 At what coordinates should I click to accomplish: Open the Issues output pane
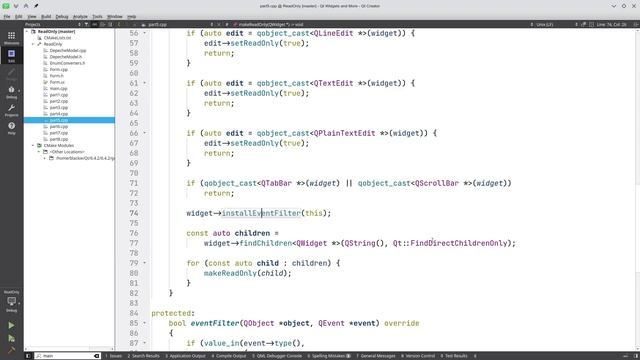114,356
